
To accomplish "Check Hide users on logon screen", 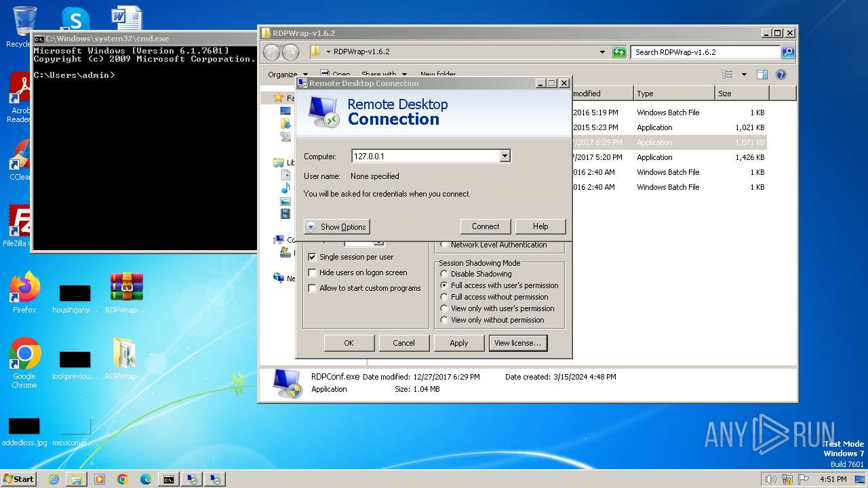I will pyautogui.click(x=312, y=272).
